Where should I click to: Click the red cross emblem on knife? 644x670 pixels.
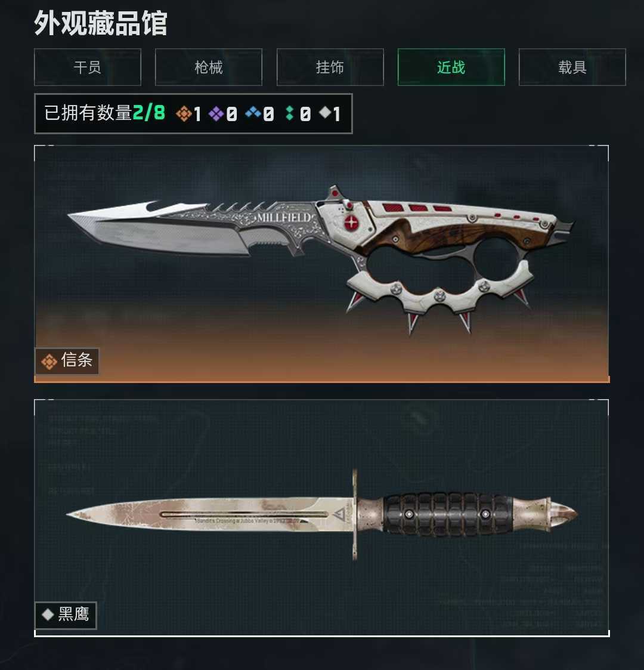(x=351, y=222)
